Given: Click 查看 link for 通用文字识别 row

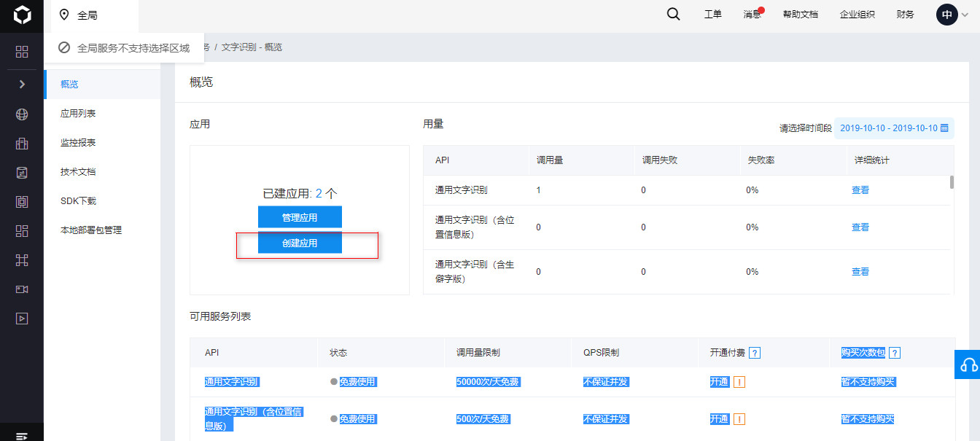Looking at the screenshot, I should pos(860,190).
